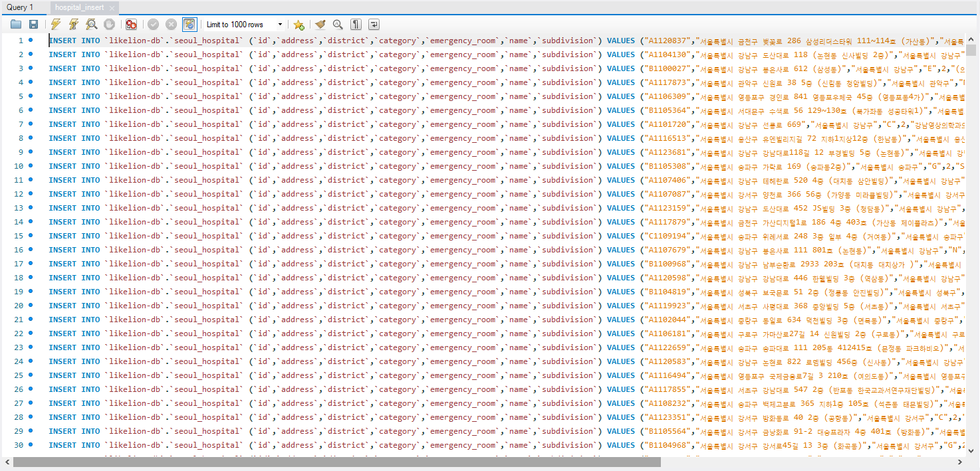Open the find panel with the magnifier icon
980x471 pixels.
point(338,25)
